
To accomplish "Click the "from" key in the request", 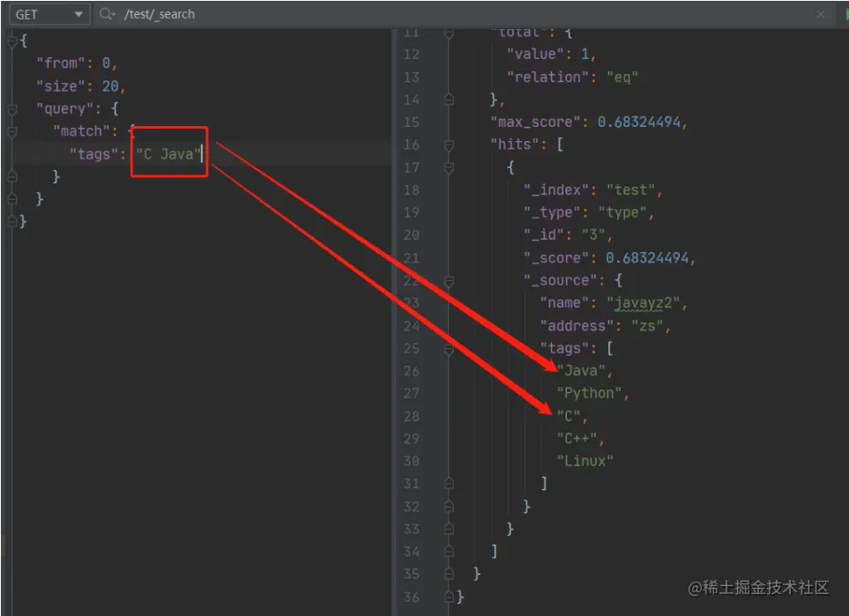I will [x=61, y=63].
